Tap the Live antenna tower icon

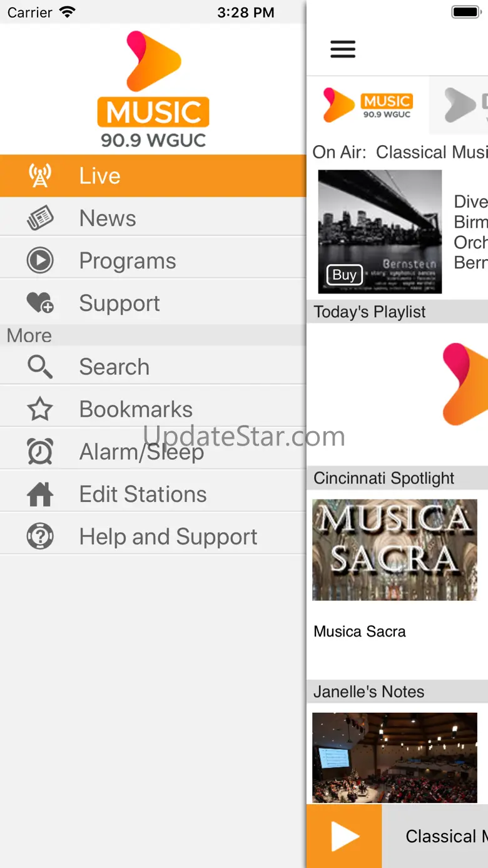(40, 176)
